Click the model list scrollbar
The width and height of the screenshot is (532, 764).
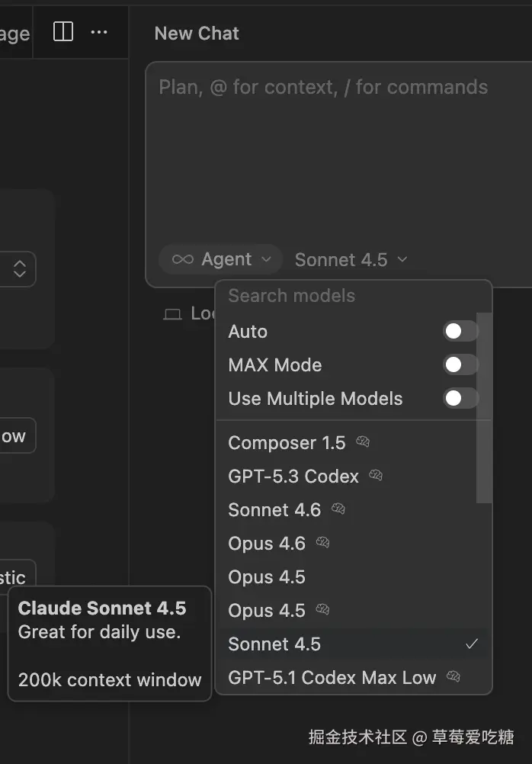click(484, 412)
